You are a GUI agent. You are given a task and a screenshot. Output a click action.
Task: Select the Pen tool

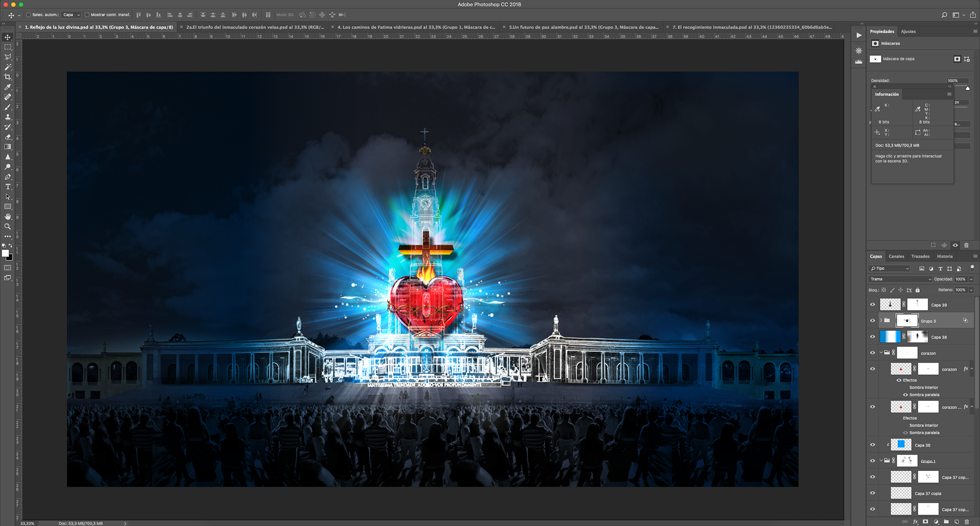pos(8,177)
